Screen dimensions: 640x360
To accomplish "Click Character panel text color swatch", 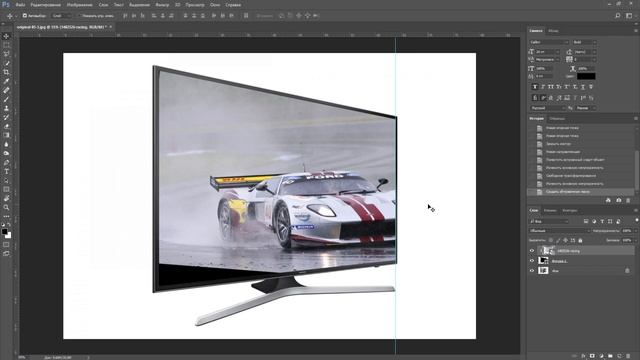I will 586,76.
